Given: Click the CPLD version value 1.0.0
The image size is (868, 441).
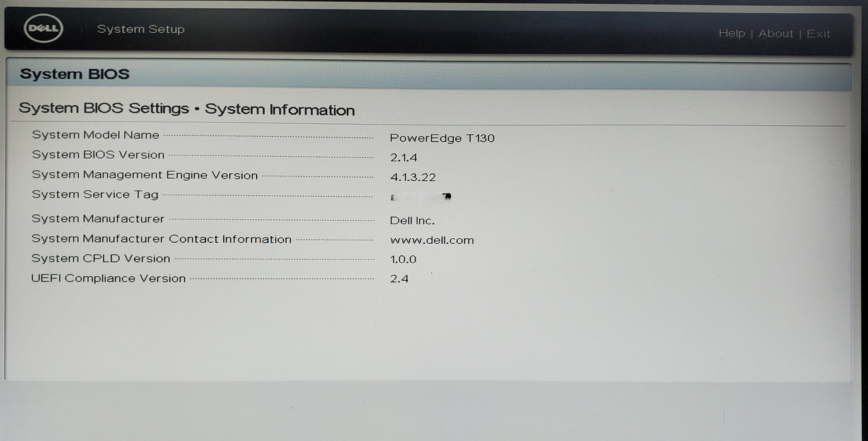Looking at the screenshot, I should tap(403, 260).
